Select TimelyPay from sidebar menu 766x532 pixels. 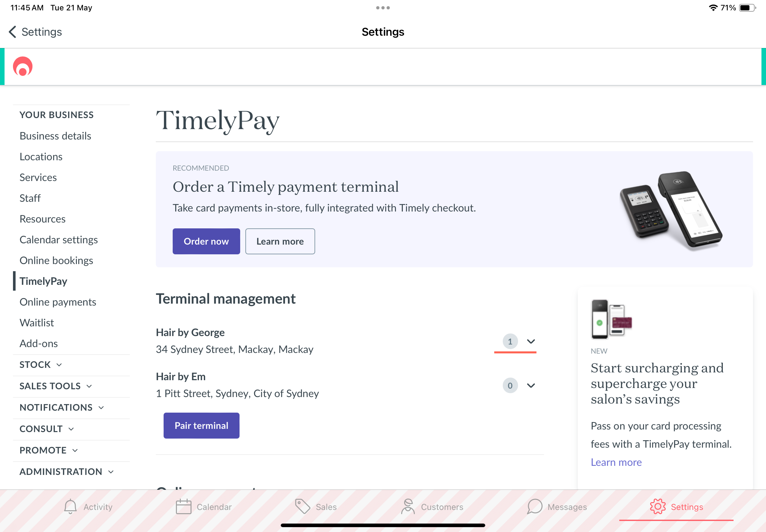click(x=43, y=281)
